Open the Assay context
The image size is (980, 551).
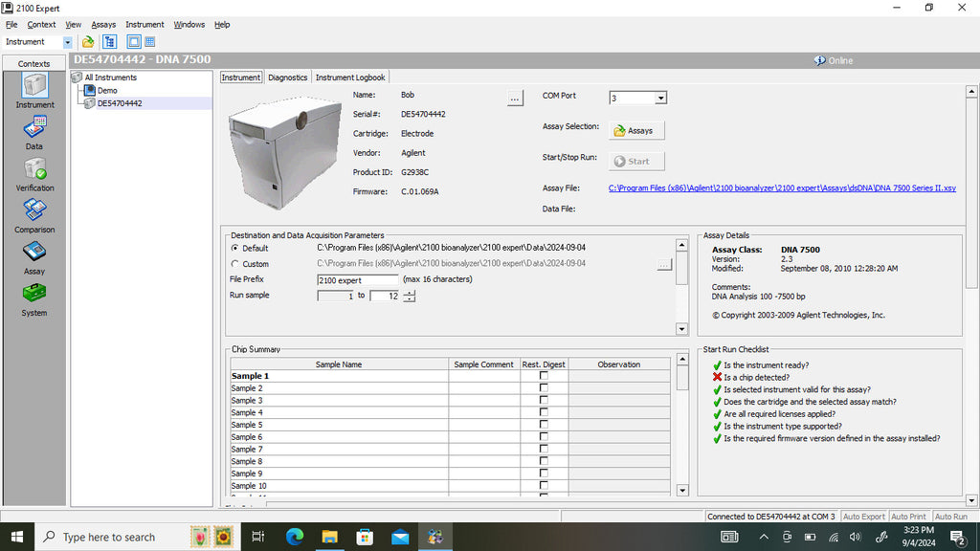pyautogui.click(x=34, y=257)
